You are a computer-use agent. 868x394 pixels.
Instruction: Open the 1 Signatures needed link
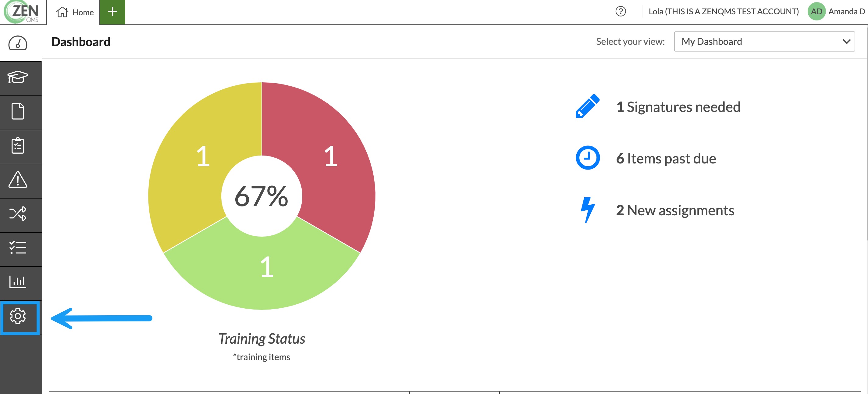(678, 107)
